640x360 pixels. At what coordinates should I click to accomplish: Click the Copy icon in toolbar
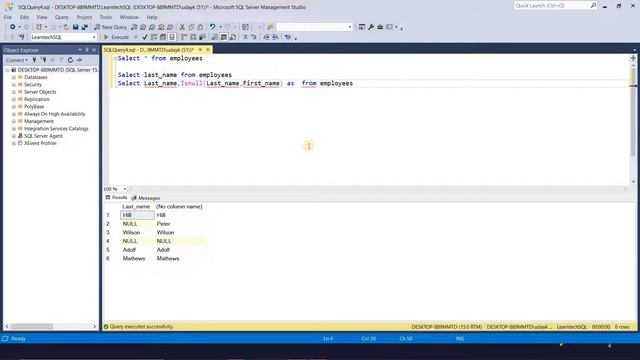pyautogui.click(x=191, y=27)
